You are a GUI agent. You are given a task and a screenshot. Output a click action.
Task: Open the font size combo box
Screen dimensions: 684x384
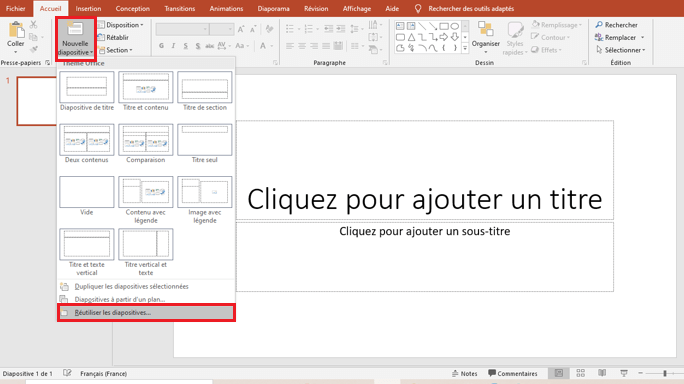(x=222, y=29)
